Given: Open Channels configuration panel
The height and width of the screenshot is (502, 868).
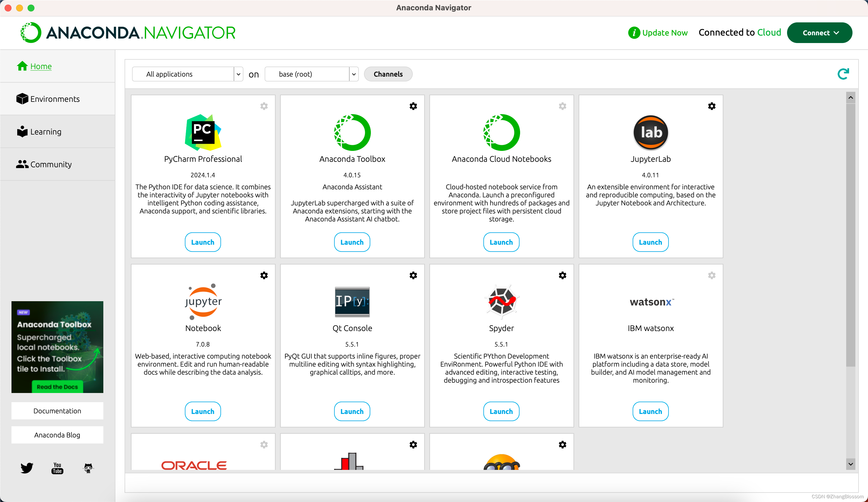Looking at the screenshot, I should [x=389, y=73].
